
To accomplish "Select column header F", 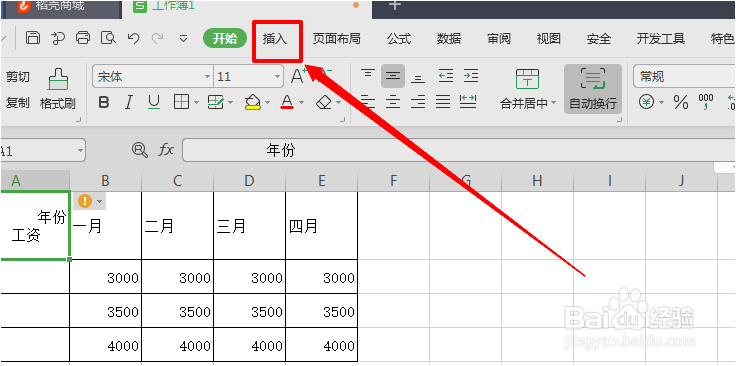I will point(393,181).
